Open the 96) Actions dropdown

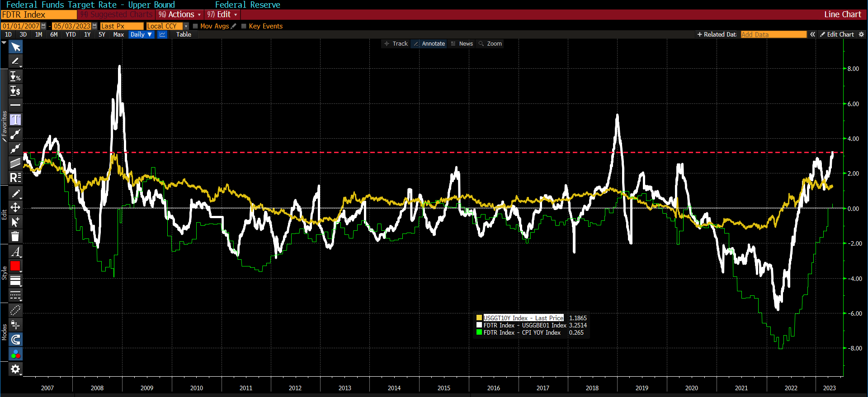point(179,14)
